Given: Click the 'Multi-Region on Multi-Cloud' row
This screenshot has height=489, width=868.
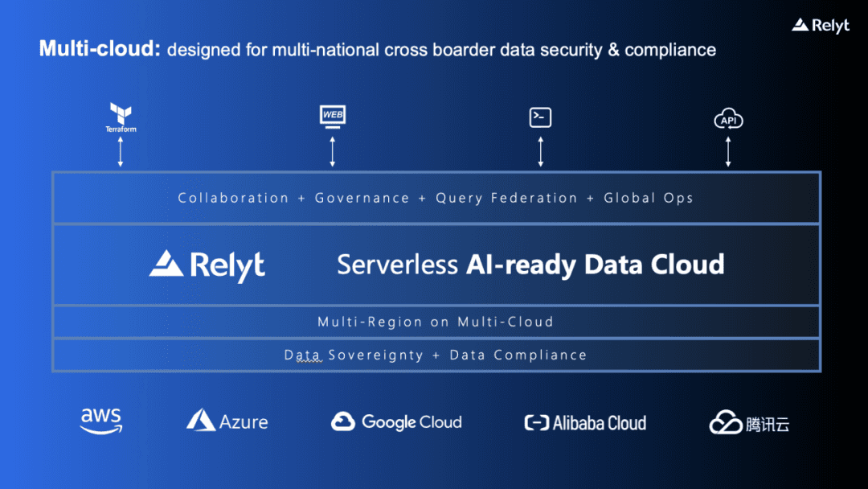Looking at the screenshot, I should [436, 322].
